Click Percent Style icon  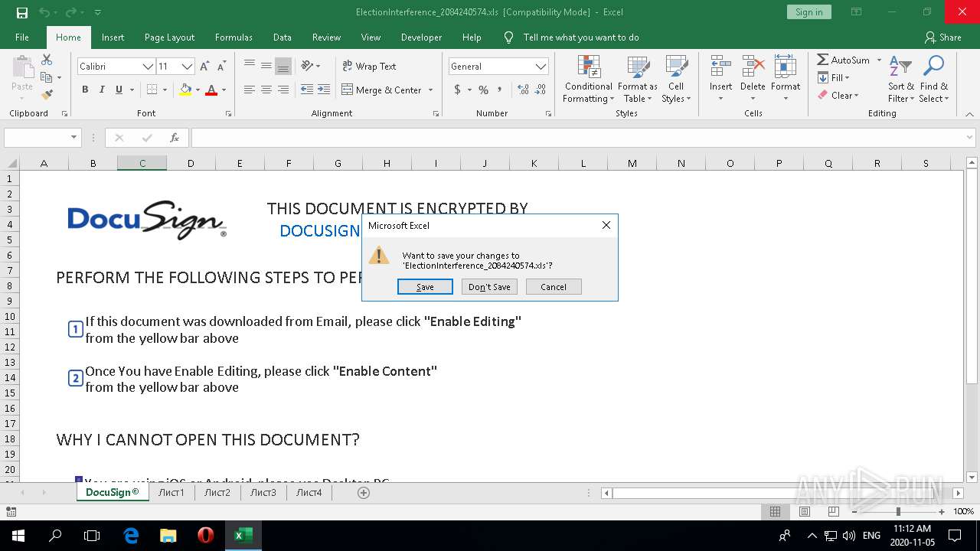tap(483, 90)
